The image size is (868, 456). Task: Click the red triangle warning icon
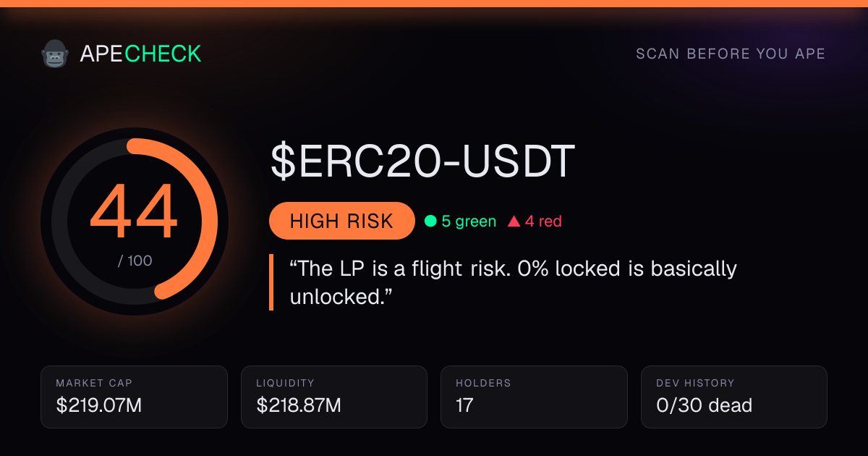click(x=514, y=221)
